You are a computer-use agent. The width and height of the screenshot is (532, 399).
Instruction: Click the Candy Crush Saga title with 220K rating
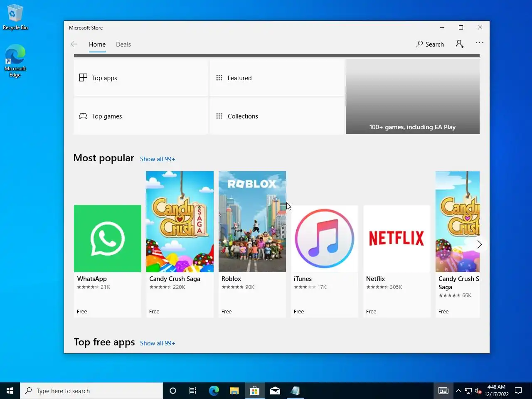(x=175, y=279)
